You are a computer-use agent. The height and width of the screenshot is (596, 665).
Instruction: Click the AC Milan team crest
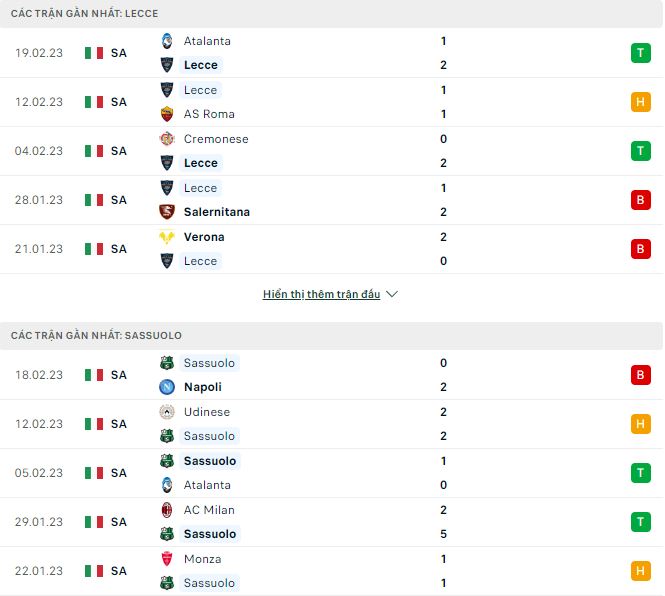[167, 510]
